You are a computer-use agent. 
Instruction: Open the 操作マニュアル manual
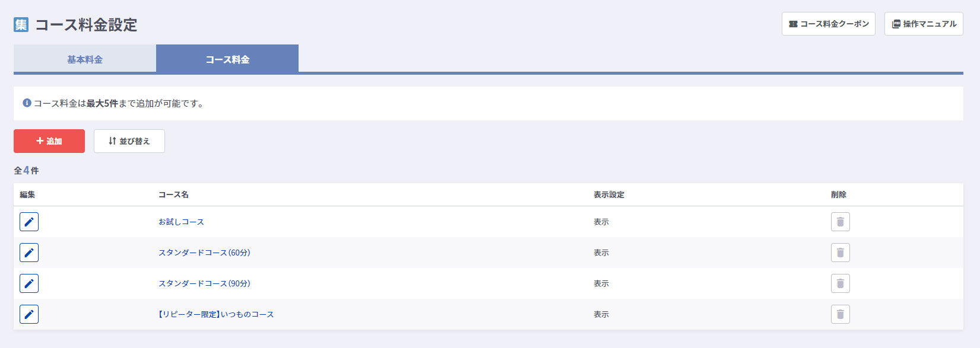click(924, 24)
